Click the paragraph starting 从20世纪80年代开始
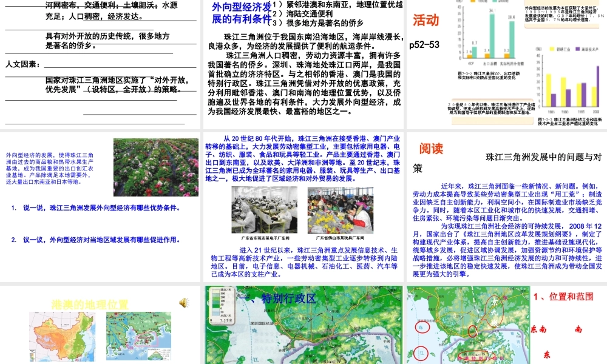The image size is (607, 364). coord(303,158)
